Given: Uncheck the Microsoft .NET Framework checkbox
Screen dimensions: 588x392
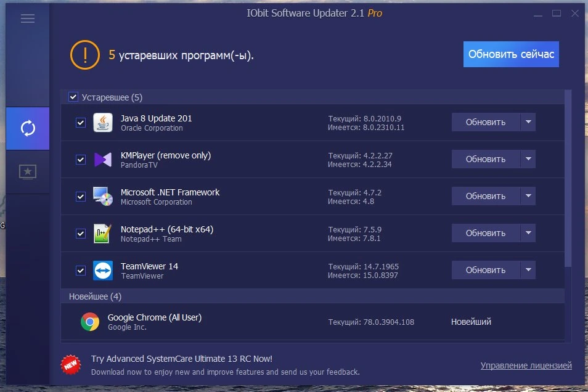Looking at the screenshot, I should point(81,197).
